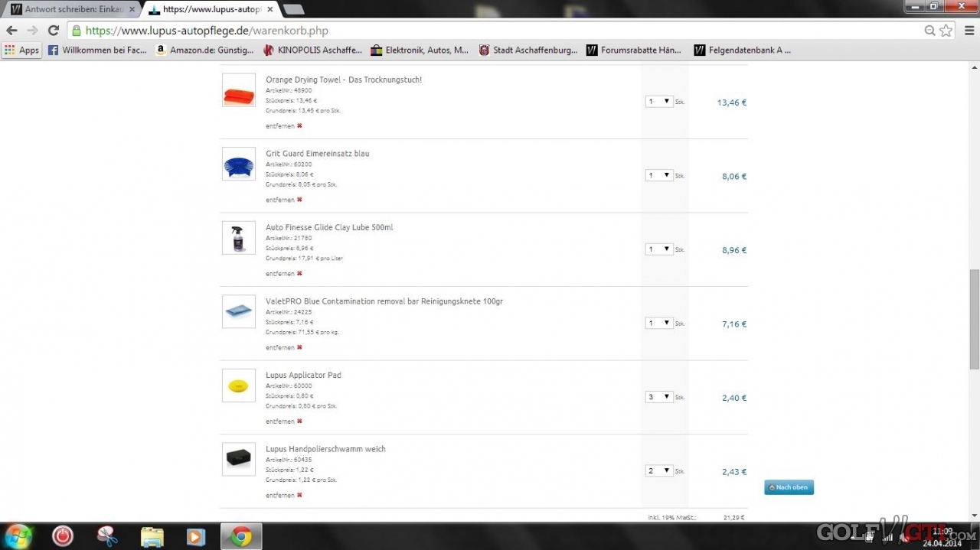Remove Grit Guard Eimereinsatz blau from cart
Screen dimensions: 980x550
pos(284,200)
